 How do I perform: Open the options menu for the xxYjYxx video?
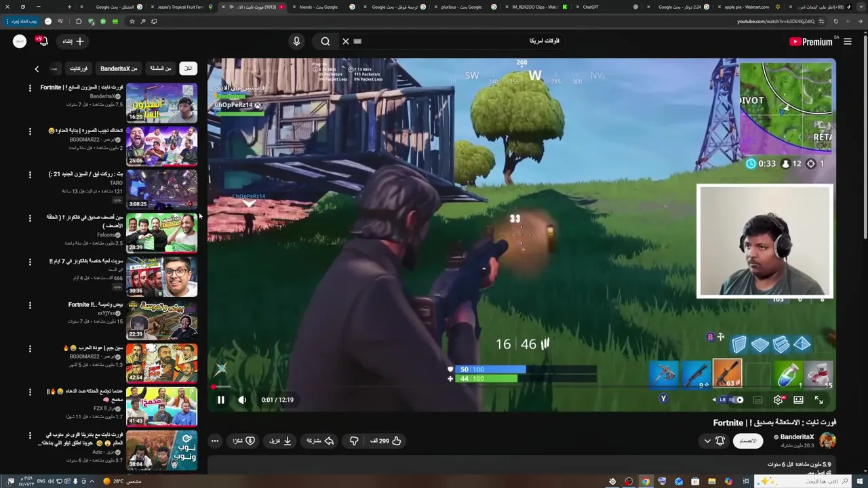point(30,305)
